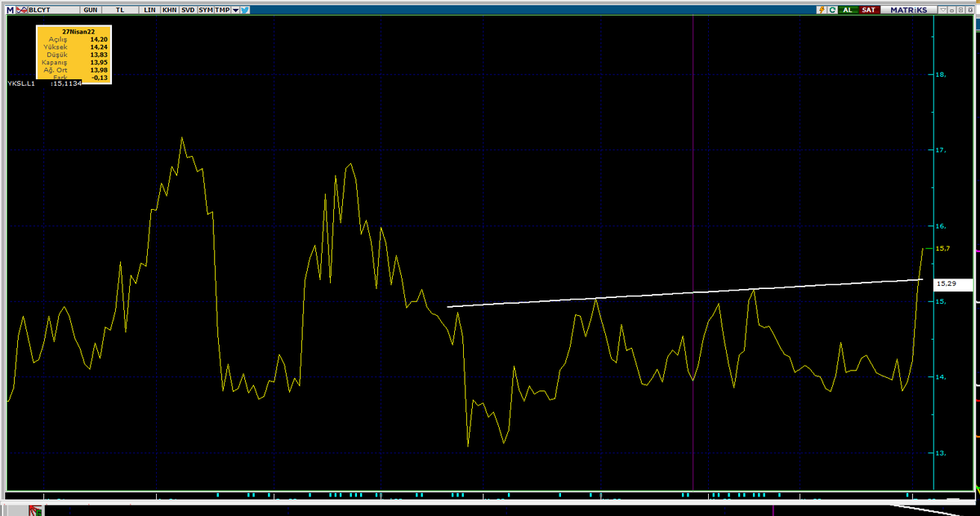Click the Twitter bird icon
This screenshot has height=516, width=980.
pyautogui.click(x=245, y=10)
